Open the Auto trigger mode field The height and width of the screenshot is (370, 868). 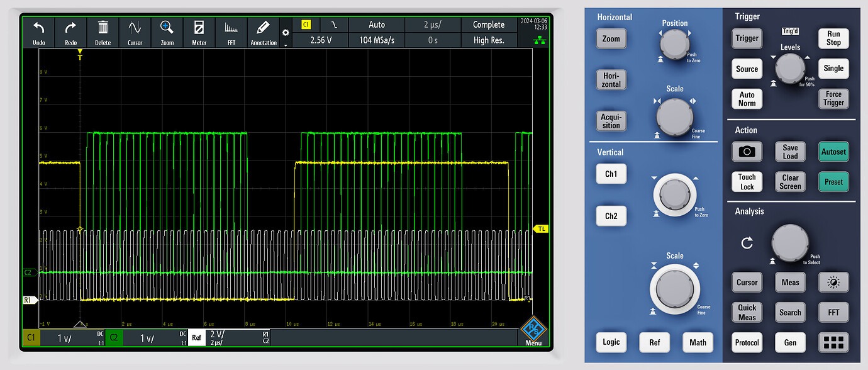(x=376, y=25)
